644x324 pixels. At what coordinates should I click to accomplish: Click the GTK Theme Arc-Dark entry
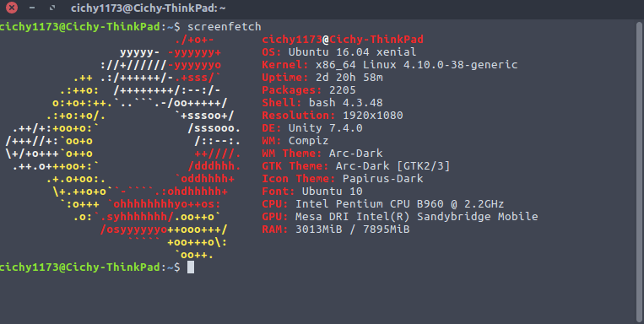[x=356, y=166]
